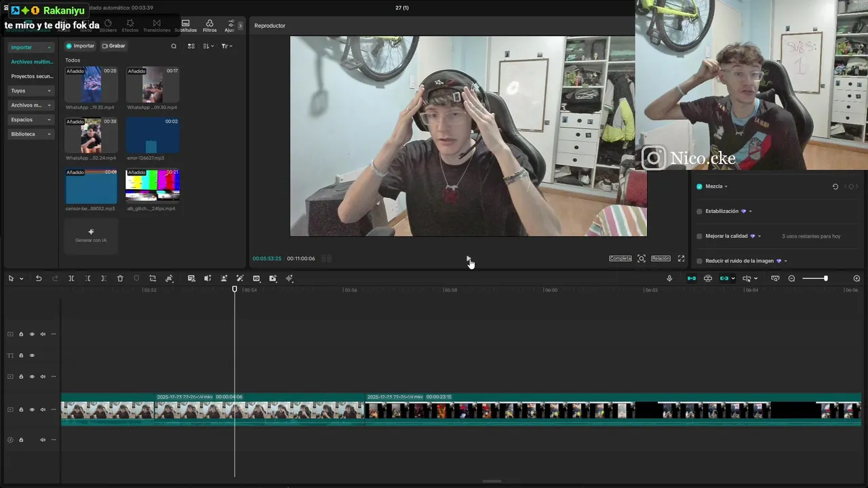Open the filter dropdown in media panel

227,46
